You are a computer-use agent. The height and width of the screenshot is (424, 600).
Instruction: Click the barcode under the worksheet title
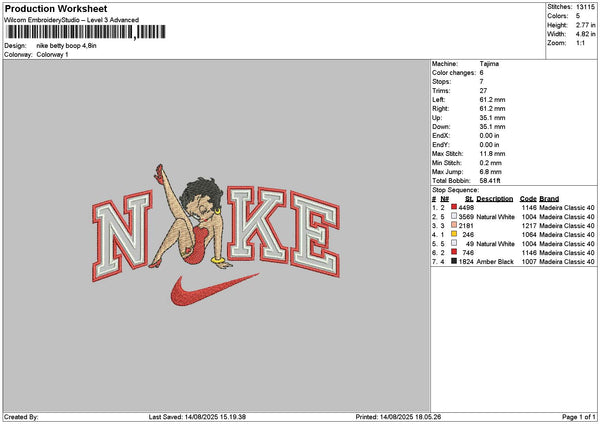(x=86, y=32)
